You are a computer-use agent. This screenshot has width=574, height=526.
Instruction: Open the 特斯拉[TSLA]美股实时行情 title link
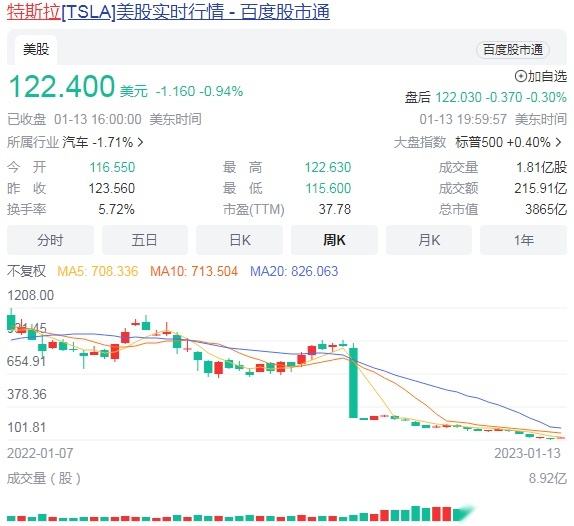coord(168,11)
